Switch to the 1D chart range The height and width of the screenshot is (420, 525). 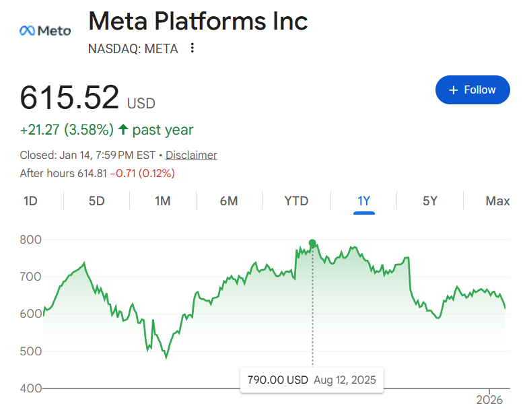[30, 201]
